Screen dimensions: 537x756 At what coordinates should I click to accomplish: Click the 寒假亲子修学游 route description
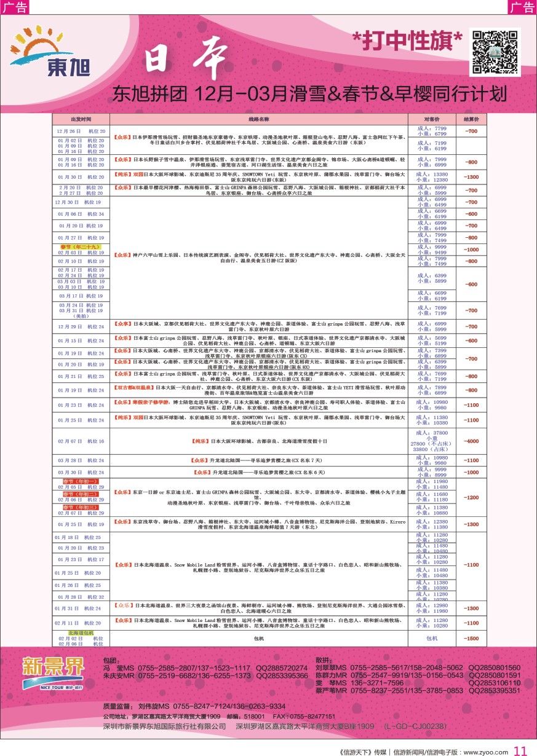click(x=259, y=404)
